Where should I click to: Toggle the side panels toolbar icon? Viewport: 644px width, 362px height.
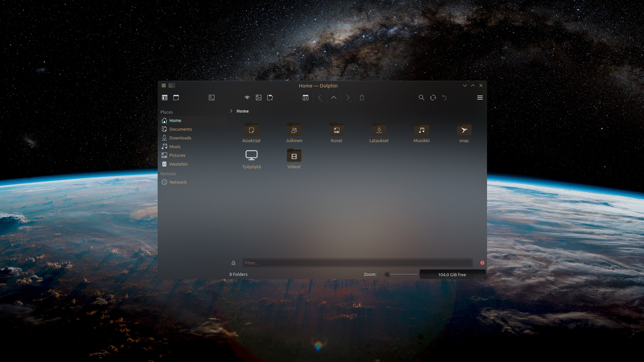click(165, 98)
